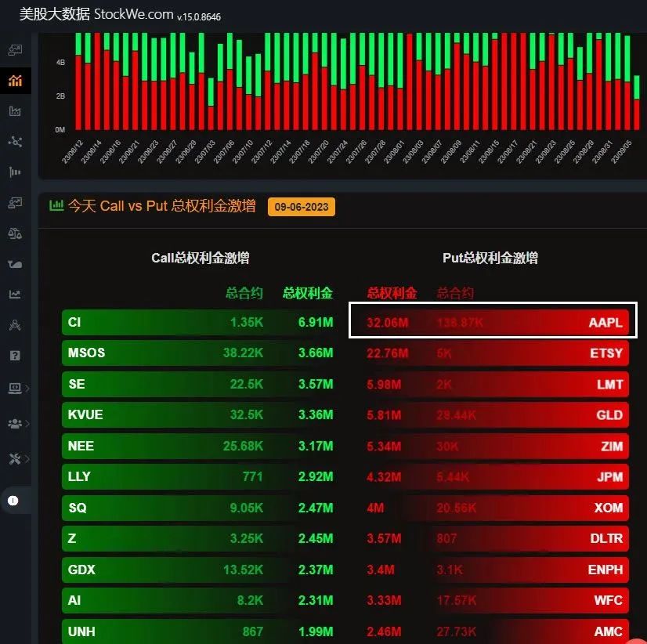The height and width of the screenshot is (644, 647).
Task: Open the balance scale sidebar icon
Action: (15, 233)
